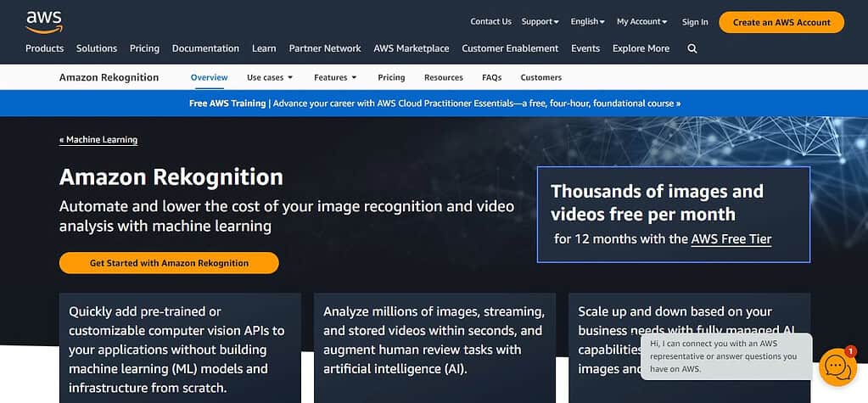
Task: Click the Sign In link
Action: point(695,22)
